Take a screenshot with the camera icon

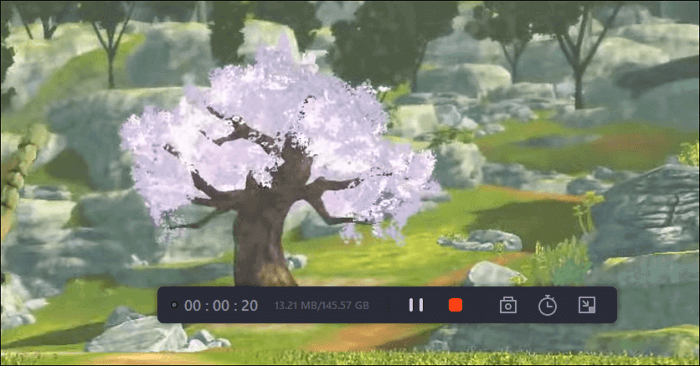508,306
